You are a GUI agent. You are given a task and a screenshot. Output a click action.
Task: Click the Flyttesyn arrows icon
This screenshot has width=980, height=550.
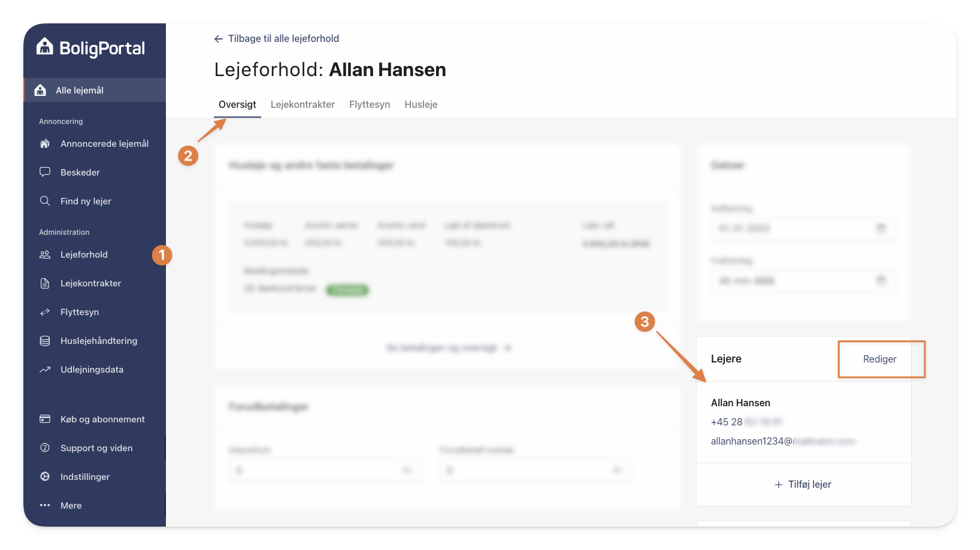click(45, 312)
